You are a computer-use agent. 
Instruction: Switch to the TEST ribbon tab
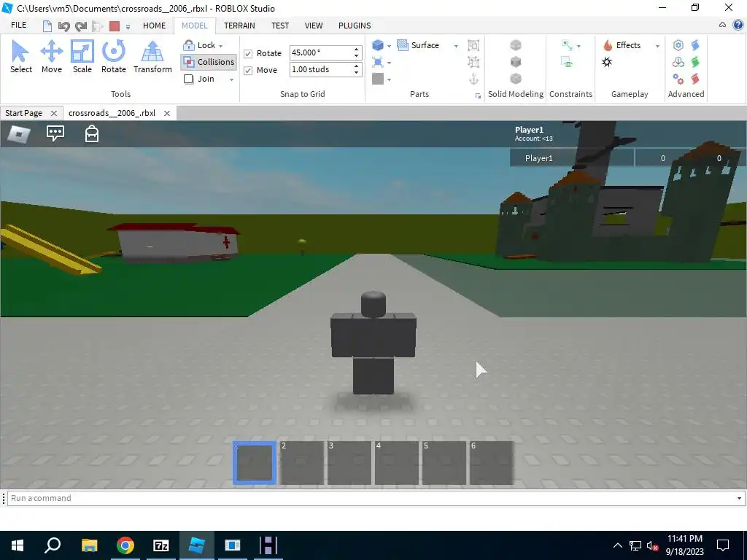(x=280, y=26)
